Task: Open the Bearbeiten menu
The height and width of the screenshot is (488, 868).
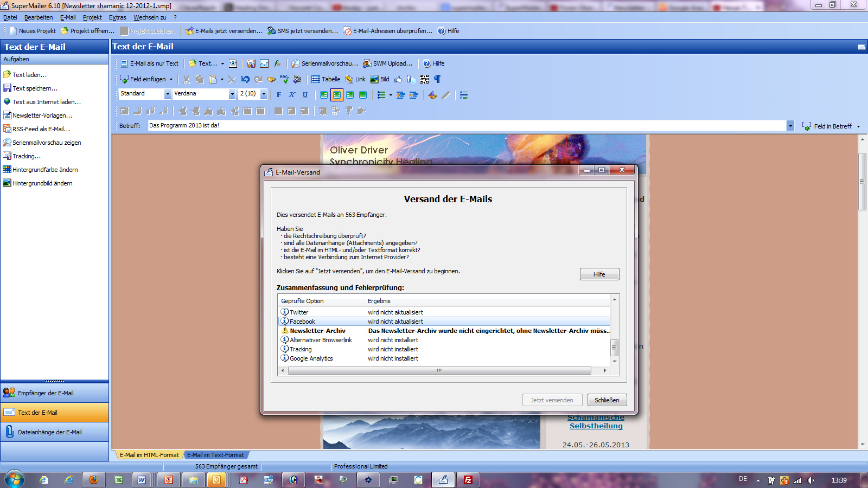Action: coord(39,17)
